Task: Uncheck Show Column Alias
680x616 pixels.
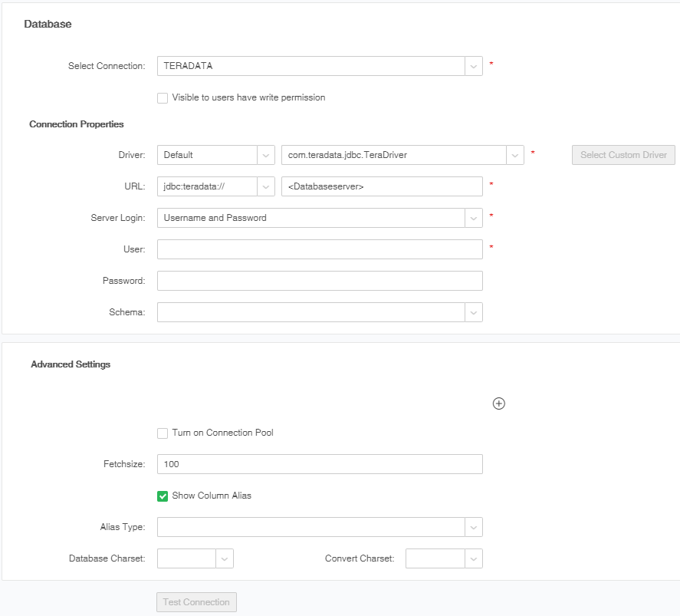Action: (x=163, y=496)
